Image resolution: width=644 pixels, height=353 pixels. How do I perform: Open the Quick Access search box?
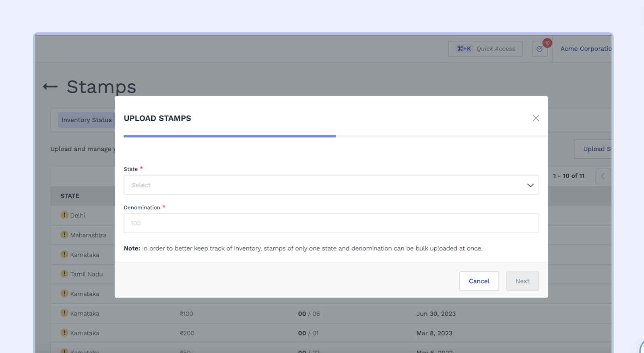[x=485, y=49]
